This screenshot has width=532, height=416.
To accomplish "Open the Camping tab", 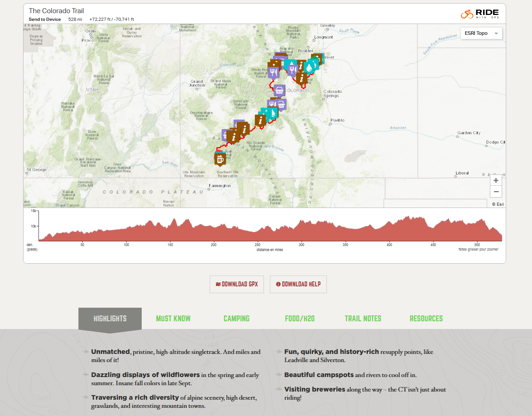I will click(236, 319).
